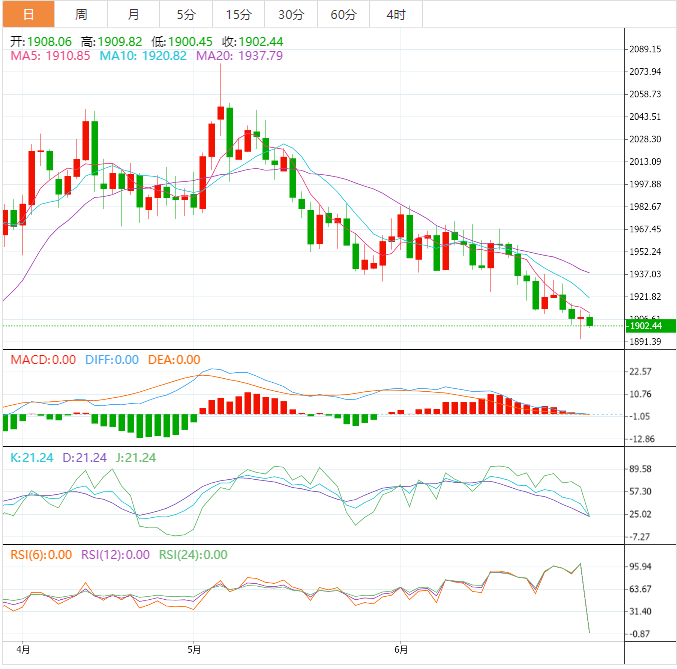
Task: Choose the 60分 chart interval
Action: click(343, 14)
